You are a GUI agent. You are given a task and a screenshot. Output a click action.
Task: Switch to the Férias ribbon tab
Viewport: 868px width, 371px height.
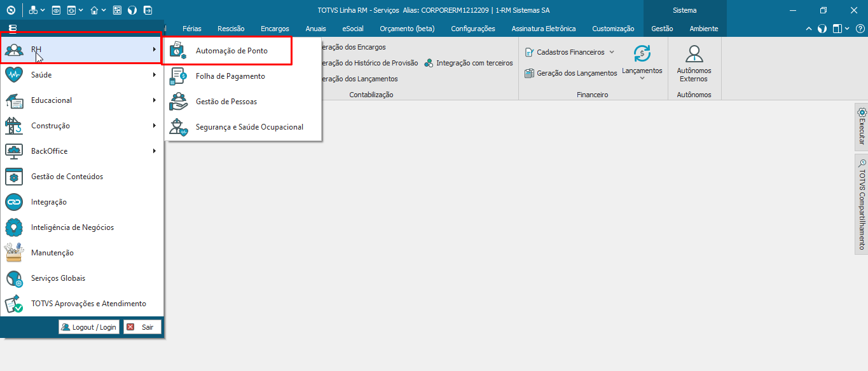coord(192,29)
